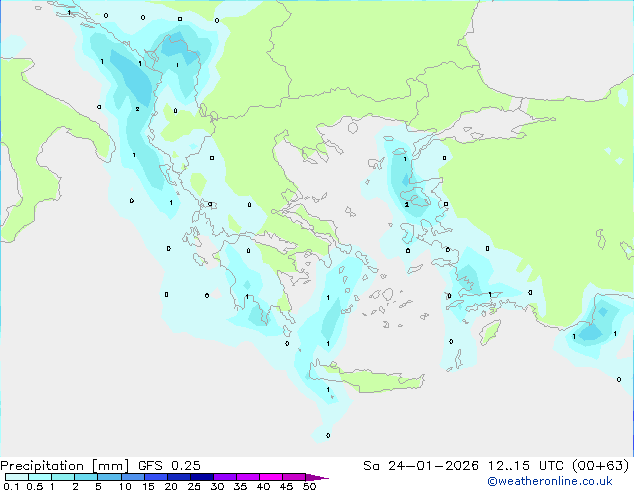Click the 'GFS 0.25' model label
The image size is (634, 490).
169,466
